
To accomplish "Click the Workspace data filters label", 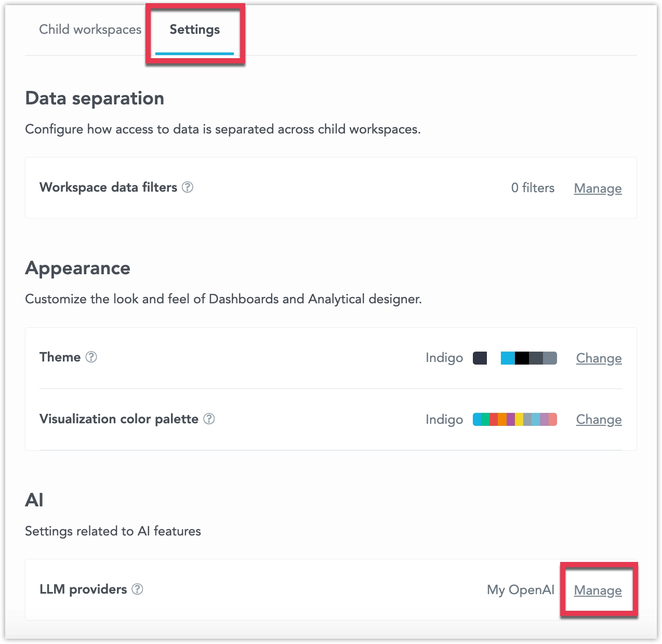I will tap(108, 187).
